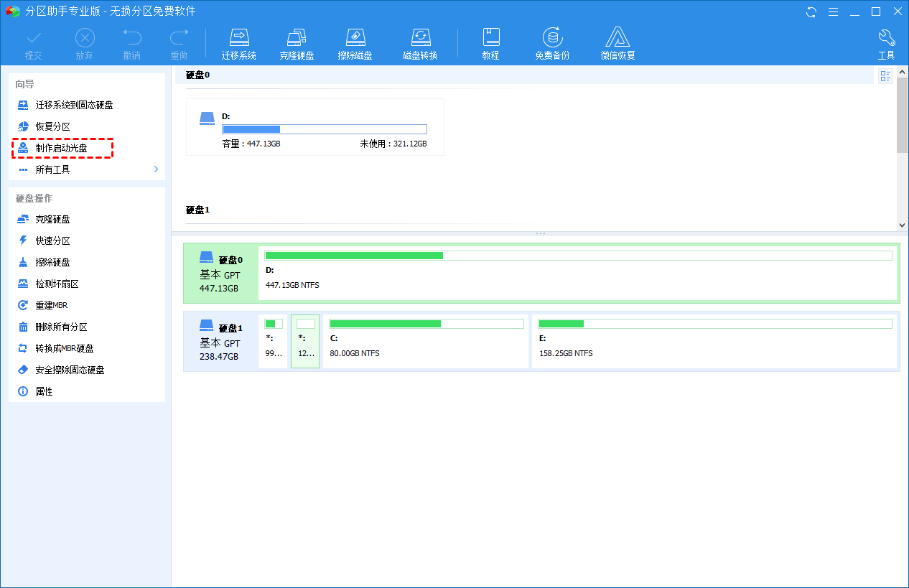
Task: Click the 未使用：321.12GB text
Action: [393, 144]
